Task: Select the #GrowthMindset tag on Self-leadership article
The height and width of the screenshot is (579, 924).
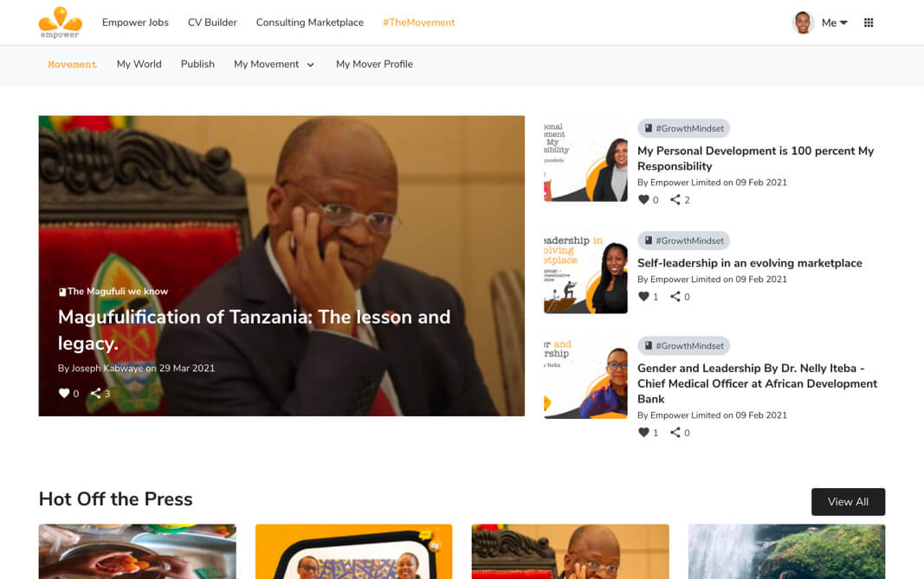Action: tap(683, 241)
